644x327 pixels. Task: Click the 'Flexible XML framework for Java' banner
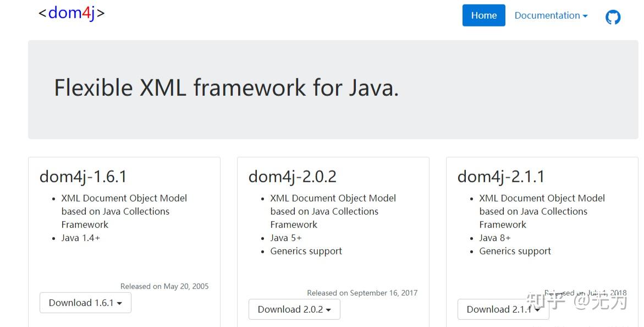[225, 88]
